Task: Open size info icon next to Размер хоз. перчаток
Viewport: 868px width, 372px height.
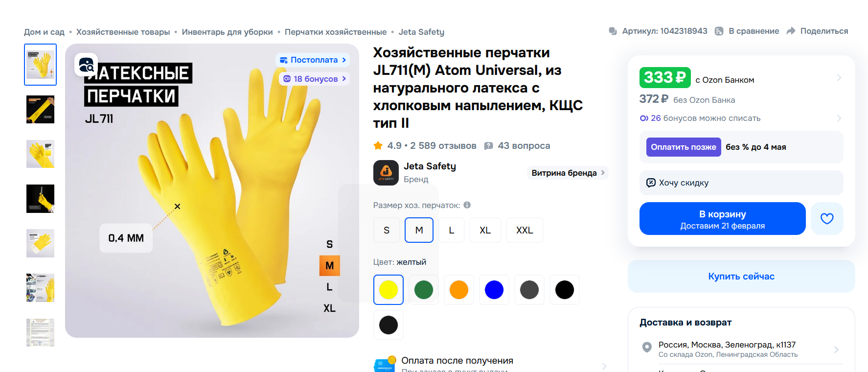Action: pyautogui.click(x=467, y=205)
